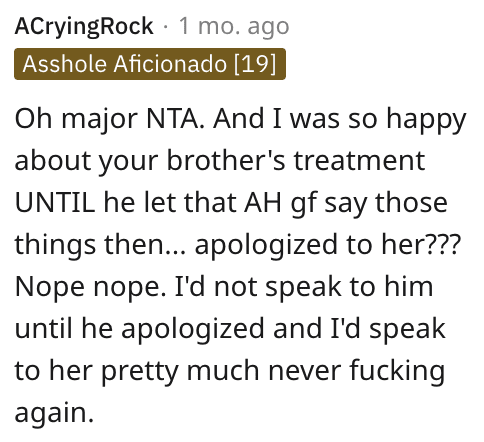Click the final word 'again' in the comment
The height and width of the screenshot is (442, 484).
tap(51, 413)
